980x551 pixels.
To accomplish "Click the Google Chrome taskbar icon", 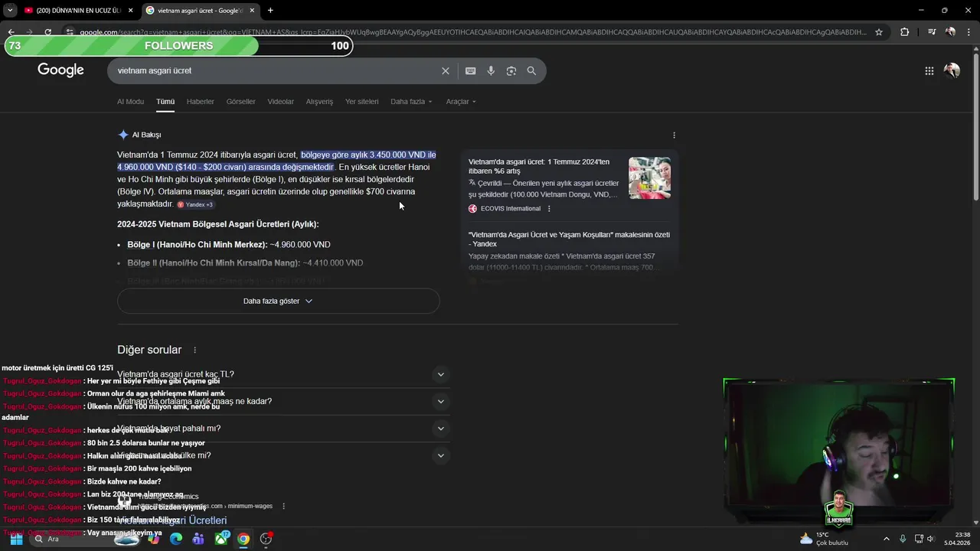I will 243,539.
